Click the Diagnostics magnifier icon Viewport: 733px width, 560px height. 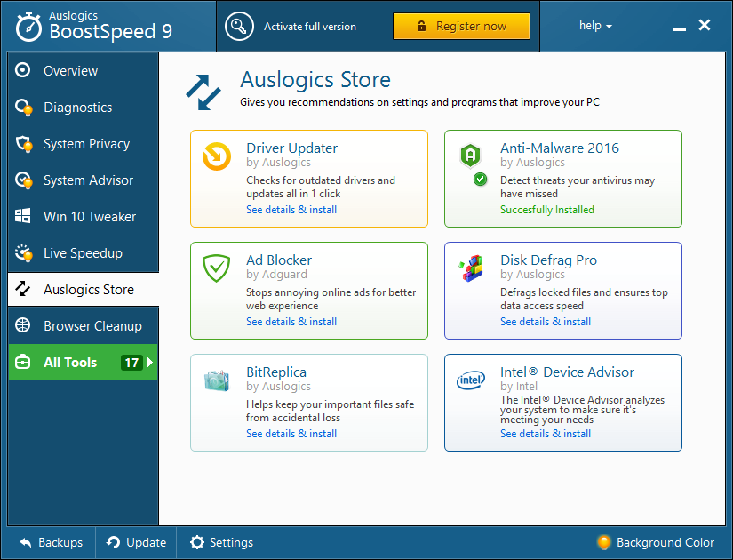[23, 108]
